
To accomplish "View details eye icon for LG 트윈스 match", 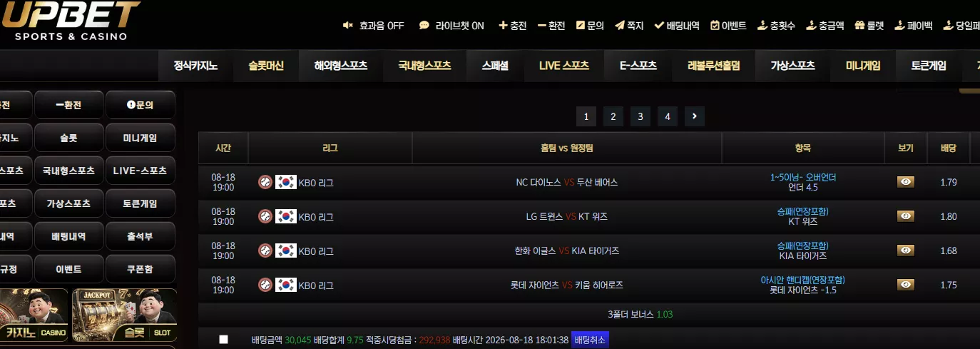I will (905, 216).
